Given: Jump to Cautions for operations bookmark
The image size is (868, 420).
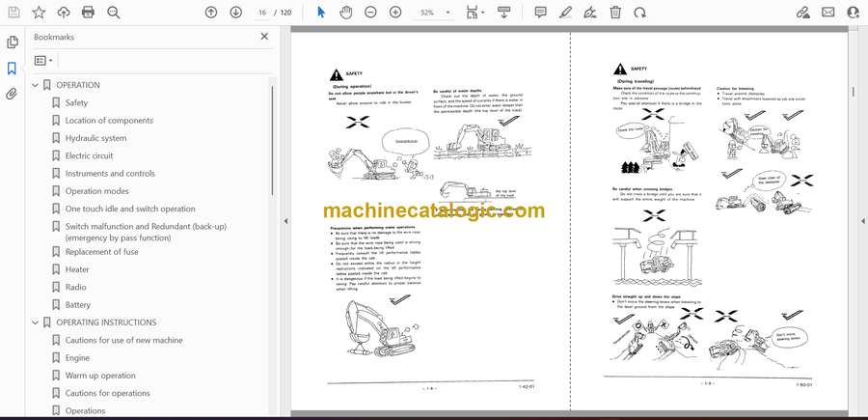Looking at the screenshot, I should click(107, 393).
